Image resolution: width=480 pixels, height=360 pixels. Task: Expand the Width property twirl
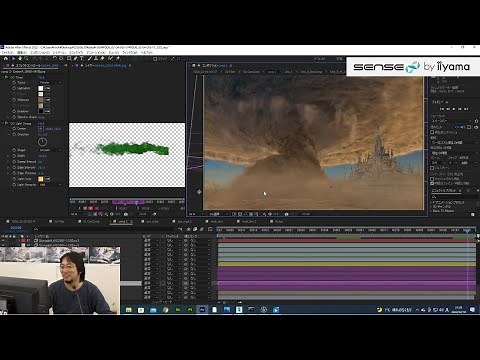[9, 156]
